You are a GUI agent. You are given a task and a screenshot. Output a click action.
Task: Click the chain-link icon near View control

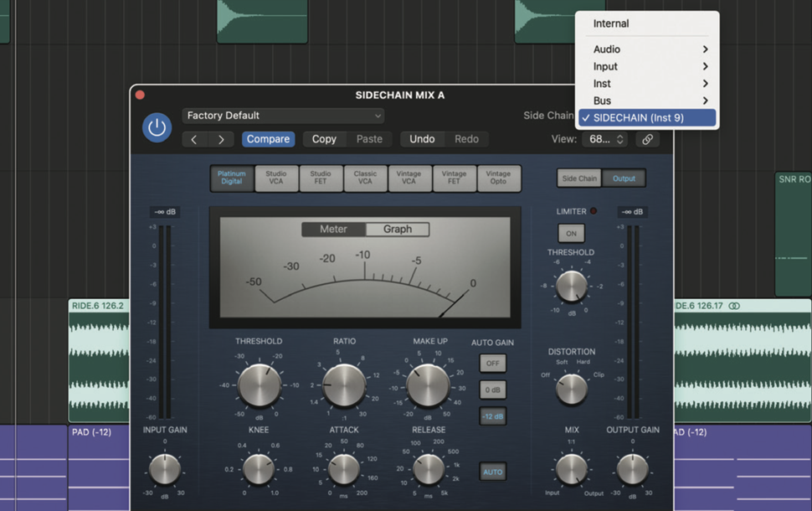pyautogui.click(x=646, y=139)
